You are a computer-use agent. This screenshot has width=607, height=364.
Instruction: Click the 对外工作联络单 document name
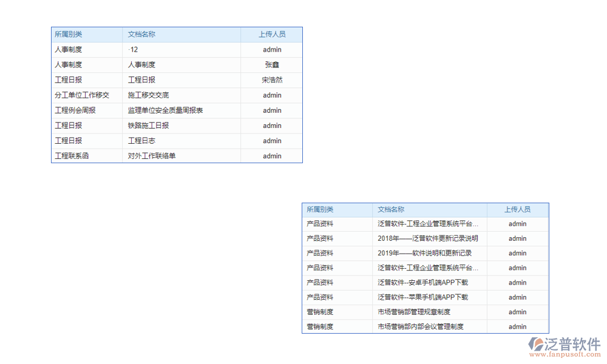(x=152, y=156)
